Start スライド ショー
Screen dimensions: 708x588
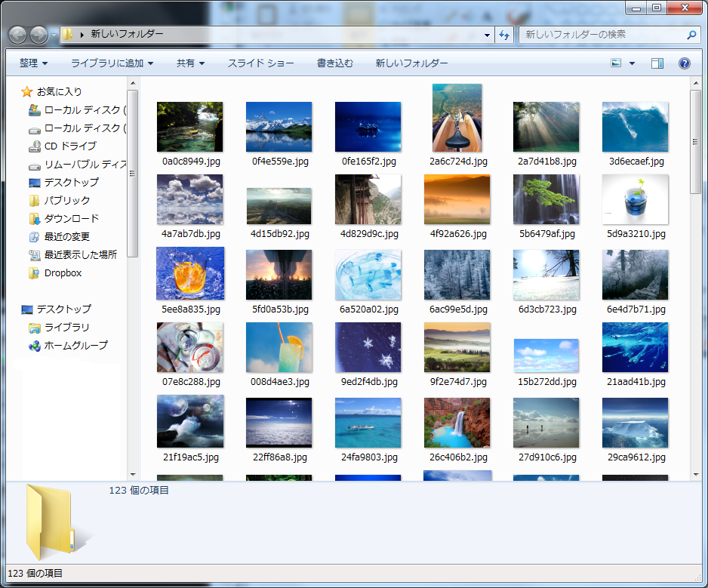(x=260, y=63)
